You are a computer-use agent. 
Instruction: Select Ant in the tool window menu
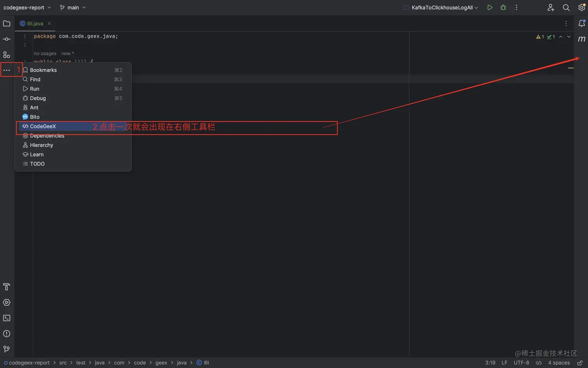pyautogui.click(x=73, y=107)
